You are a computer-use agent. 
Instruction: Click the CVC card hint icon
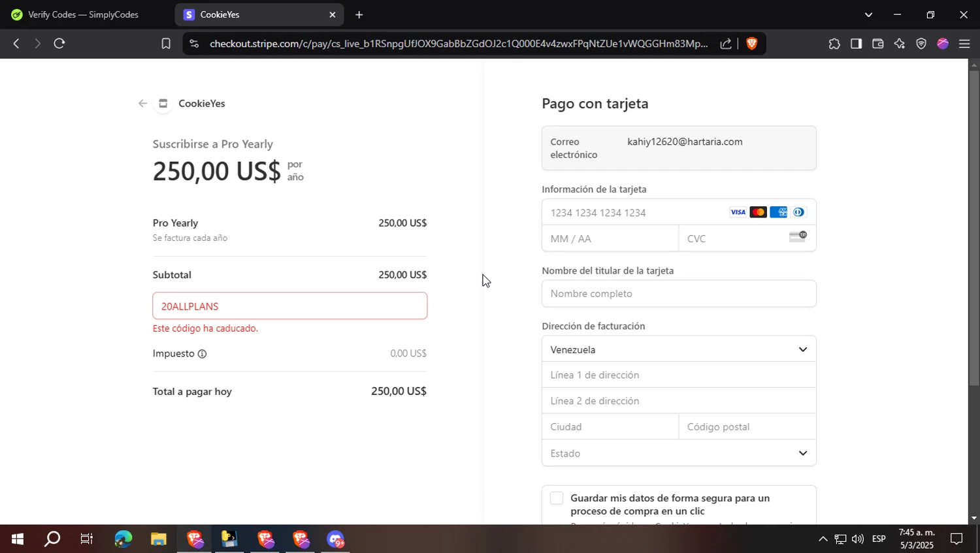(798, 237)
